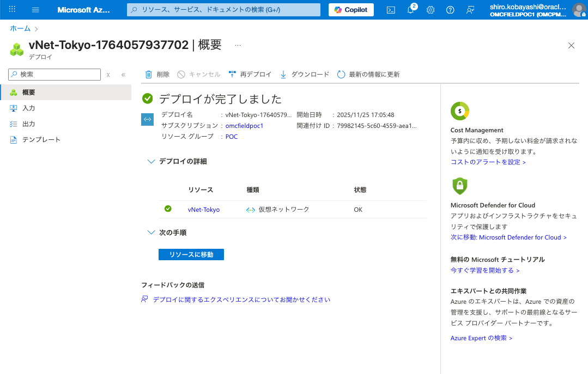Open the user account avatar
This screenshot has width=588, height=374.
(x=579, y=10)
